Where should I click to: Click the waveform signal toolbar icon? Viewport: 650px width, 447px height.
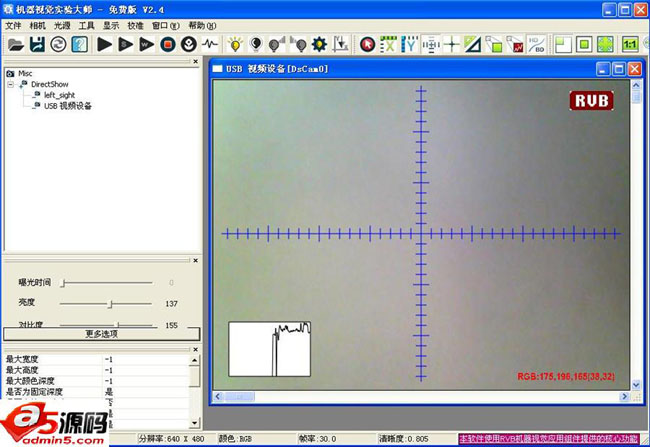210,44
